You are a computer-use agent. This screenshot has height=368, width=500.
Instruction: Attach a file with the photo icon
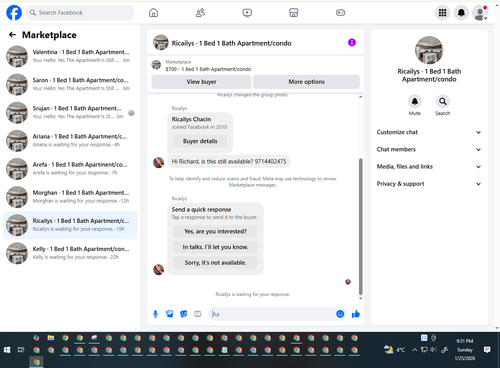[170, 314]
